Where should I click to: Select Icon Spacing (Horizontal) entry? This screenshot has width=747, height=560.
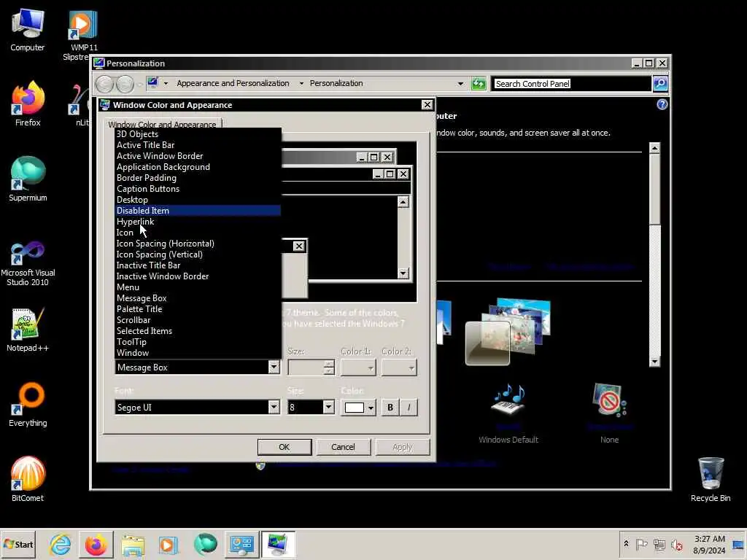point(198,244)
